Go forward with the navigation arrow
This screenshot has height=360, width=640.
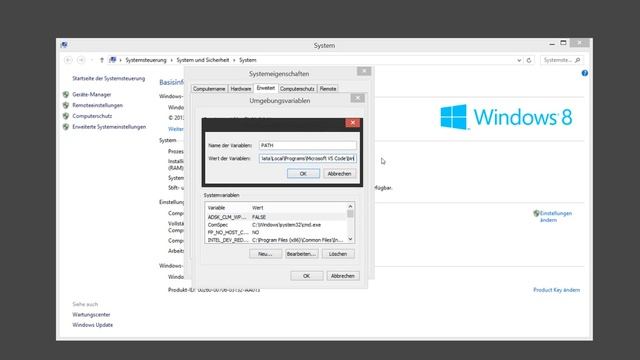point(81,60)
